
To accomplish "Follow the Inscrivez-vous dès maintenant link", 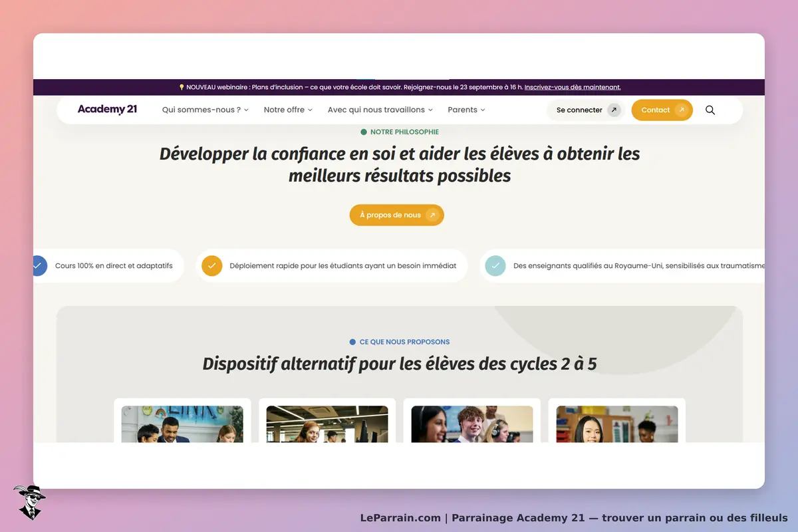I will pos(573,87).
